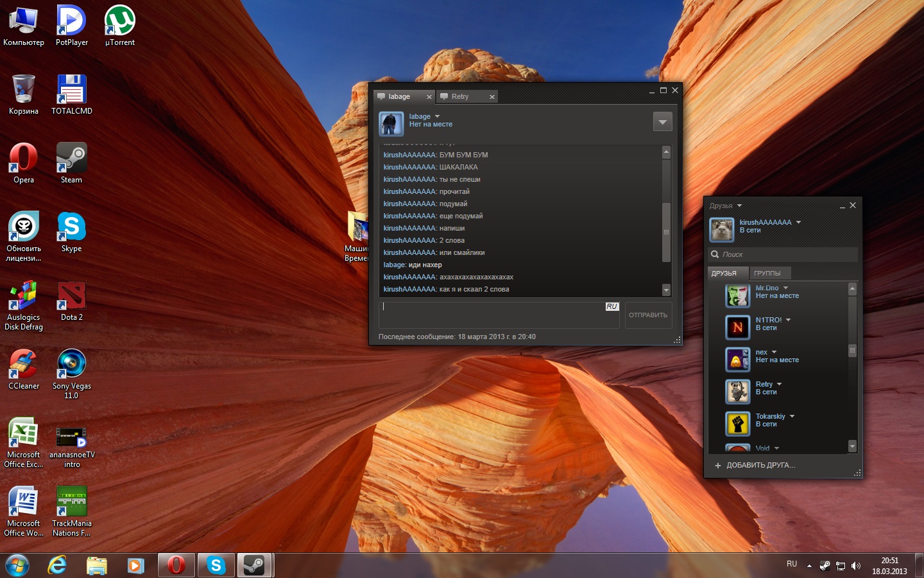Expand kirushAAAAAAA status dropdown arrow
The image size is (924, 578).
tap(799, 223)
